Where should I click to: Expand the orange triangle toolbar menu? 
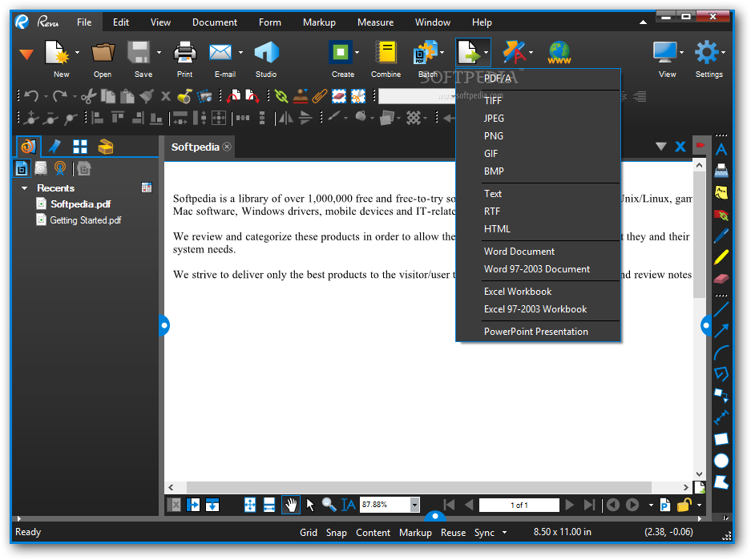26,54
